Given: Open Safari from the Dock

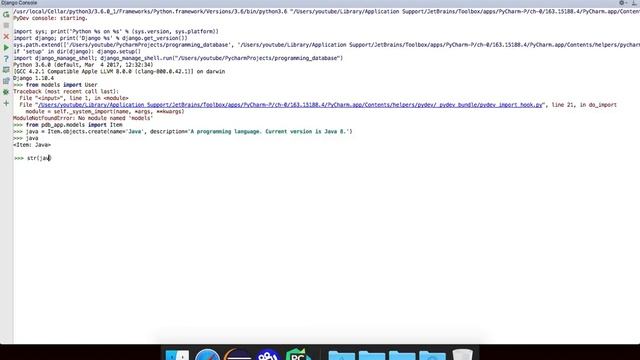Looking at the screenshot, I should [207, 355].
